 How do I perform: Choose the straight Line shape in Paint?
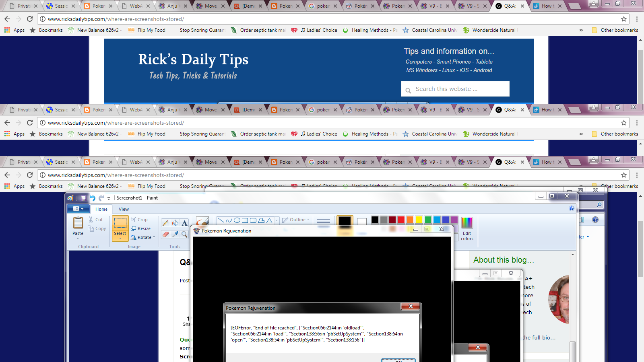click(x=221, y=220)
